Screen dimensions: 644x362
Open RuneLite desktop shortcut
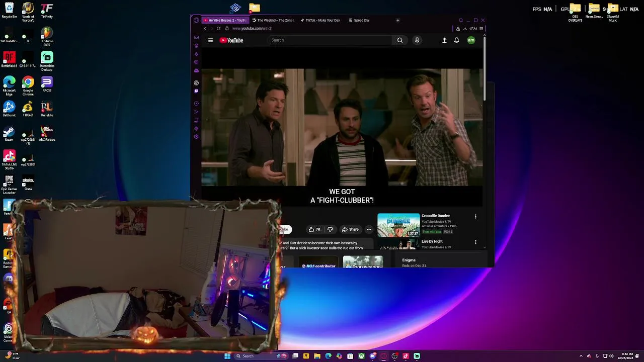[47, 109]
